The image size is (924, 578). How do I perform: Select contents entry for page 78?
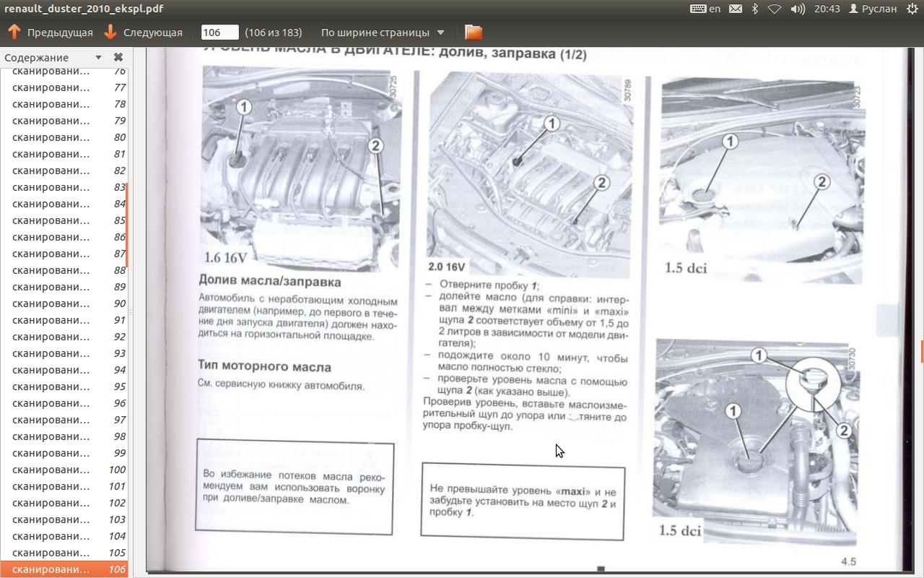(x=64, y=104)
